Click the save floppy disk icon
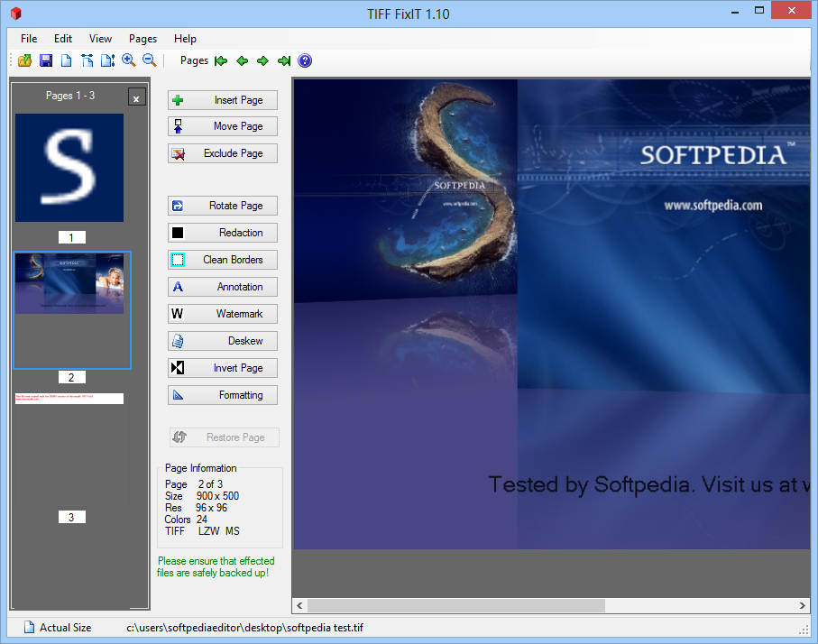 coord(46,60)
